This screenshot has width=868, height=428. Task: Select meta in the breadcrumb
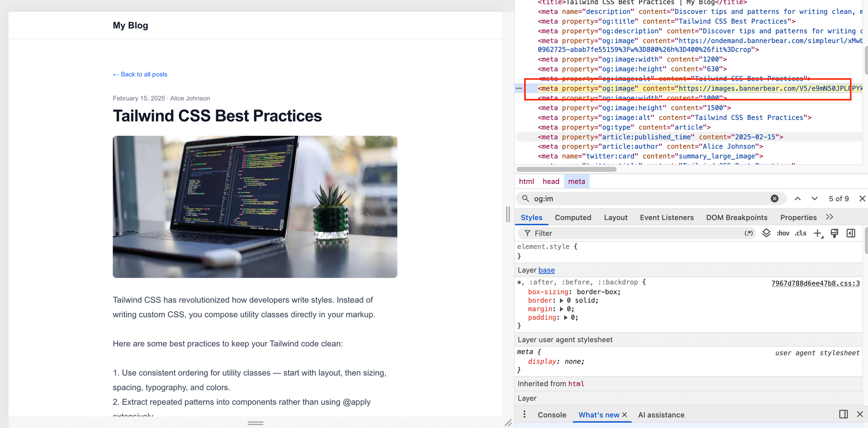(x=576, y=182)
